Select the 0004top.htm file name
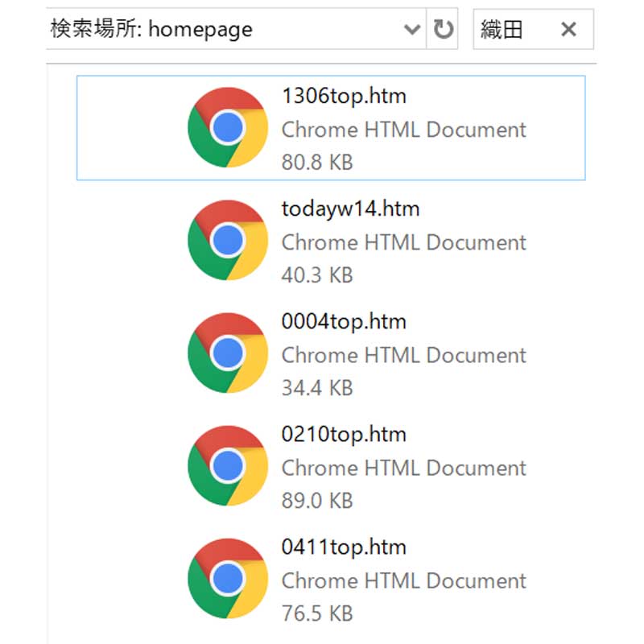 [x=344, y=322]
